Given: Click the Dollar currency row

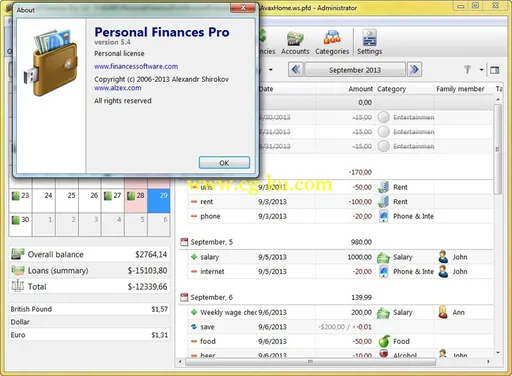Looking at the screenshot, I should pyautogui.click(x=89, y=322).
